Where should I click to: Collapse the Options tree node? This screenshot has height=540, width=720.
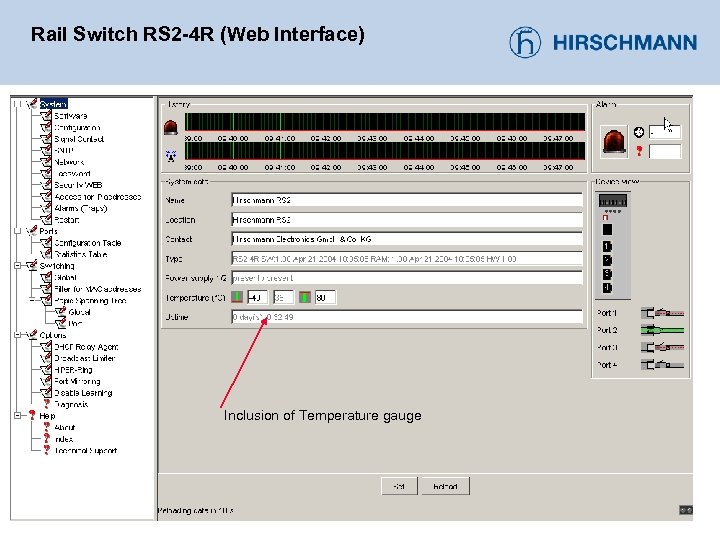coord(17,335)
